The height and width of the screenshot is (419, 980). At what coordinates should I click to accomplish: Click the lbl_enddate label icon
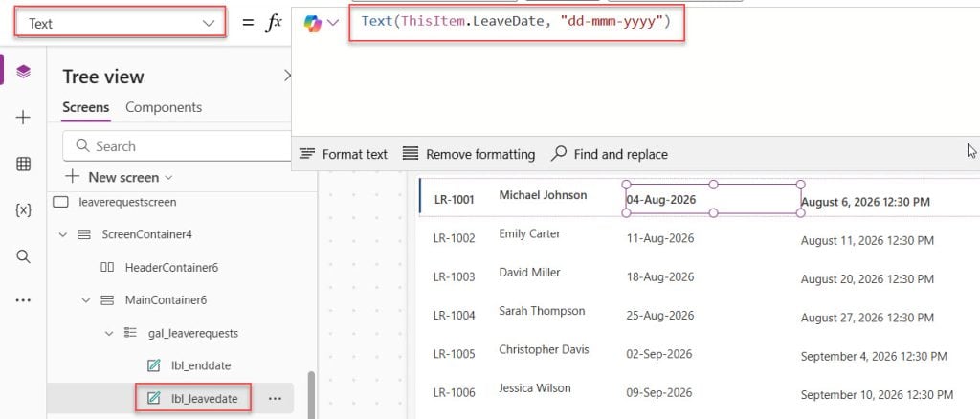154,366
